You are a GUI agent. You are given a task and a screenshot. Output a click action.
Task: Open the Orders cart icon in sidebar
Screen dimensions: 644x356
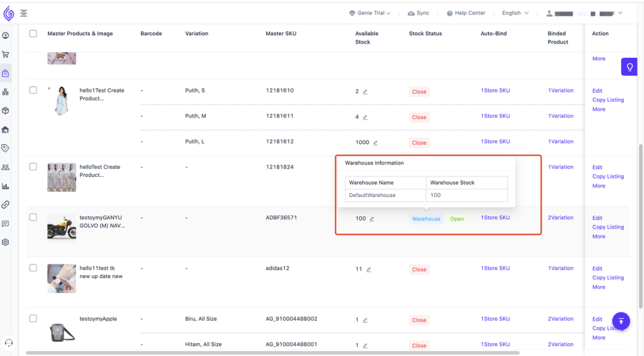pos(6,54)
